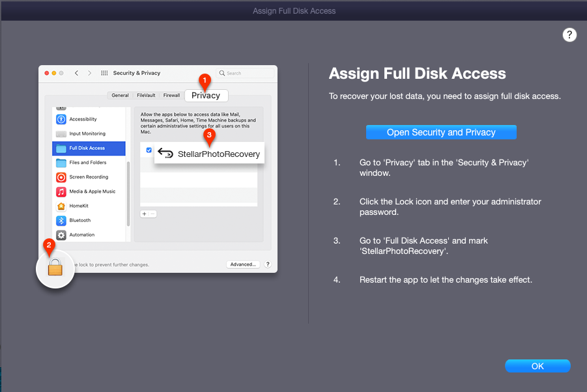Click step 4 'Restart the app' text
Screen dimensions: 587x392
tap(446, 280)
